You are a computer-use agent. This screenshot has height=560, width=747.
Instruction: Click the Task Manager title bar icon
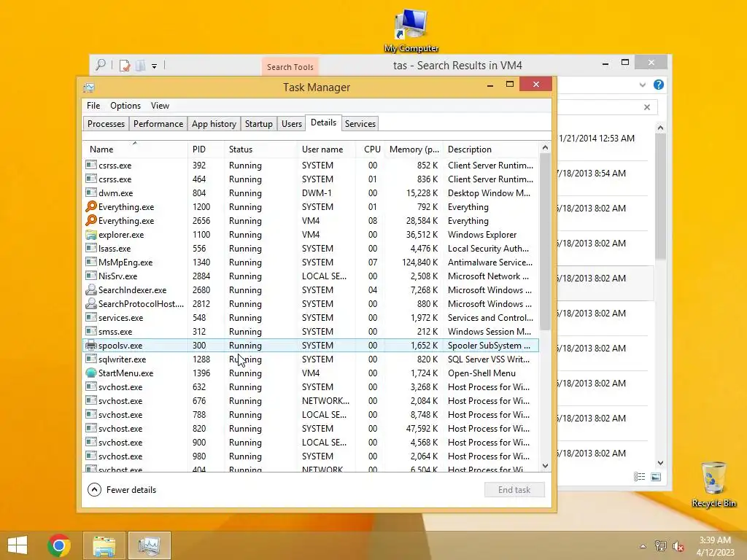click(x=89, y=87)
